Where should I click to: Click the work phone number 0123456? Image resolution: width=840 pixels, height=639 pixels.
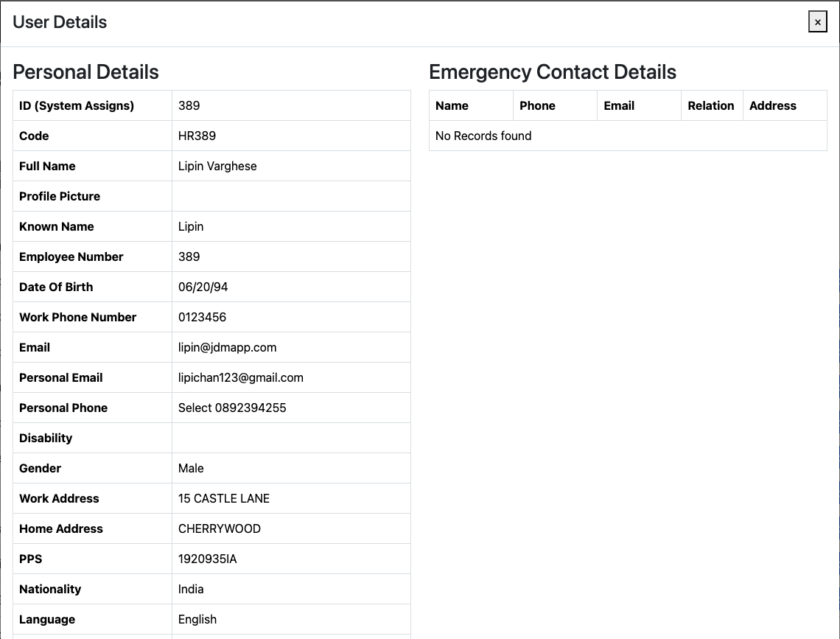[202, 317]
